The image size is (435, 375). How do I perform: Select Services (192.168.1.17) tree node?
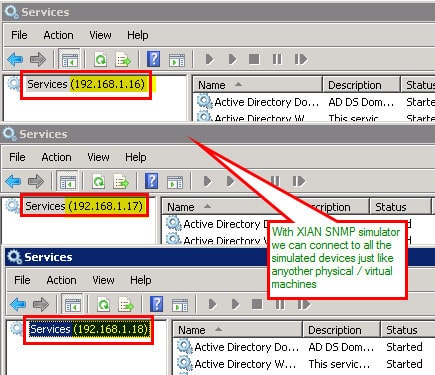(x=84, y=206)
